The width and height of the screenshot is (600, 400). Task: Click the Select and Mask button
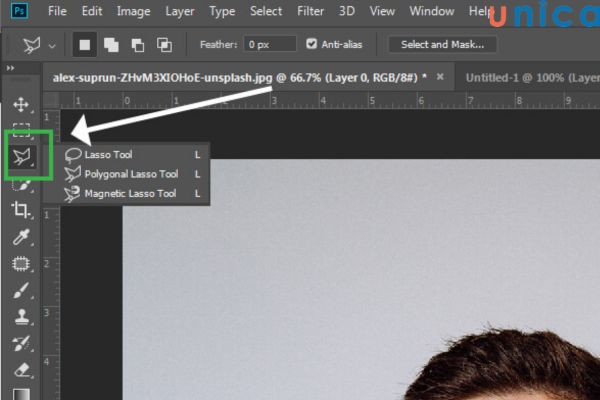coord(442,44)
